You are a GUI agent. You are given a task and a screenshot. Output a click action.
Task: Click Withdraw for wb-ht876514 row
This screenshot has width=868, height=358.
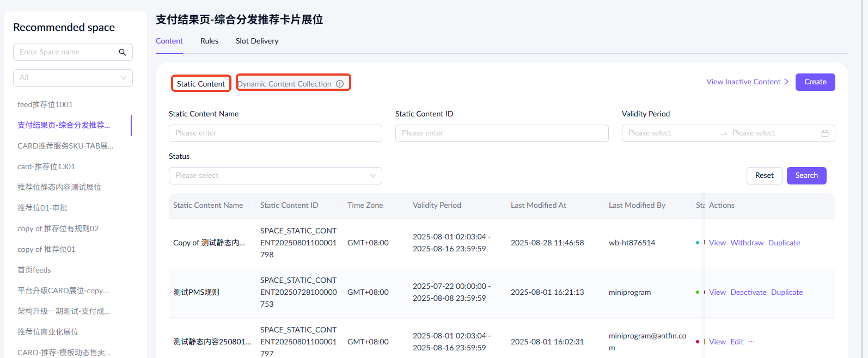[747, 243]
